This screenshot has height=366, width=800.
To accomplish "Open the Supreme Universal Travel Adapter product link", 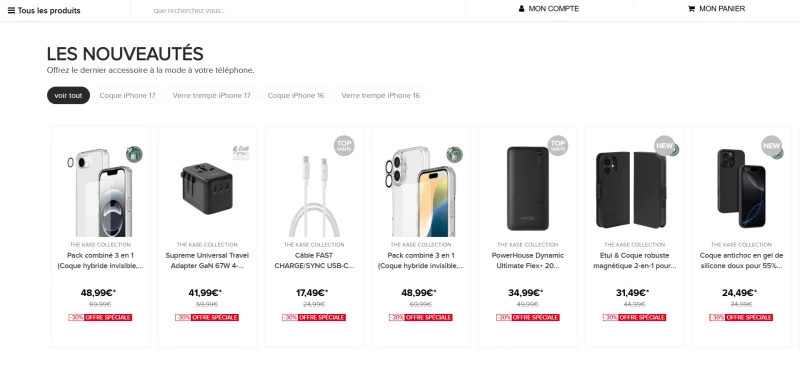I will 207,260.
